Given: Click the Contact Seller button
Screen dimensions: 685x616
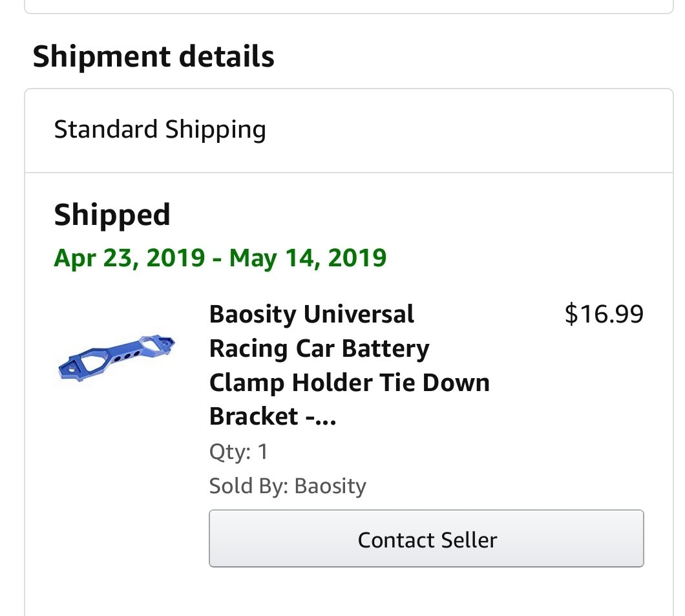Looking at the screenshot, I should click(x=426, y=538).
